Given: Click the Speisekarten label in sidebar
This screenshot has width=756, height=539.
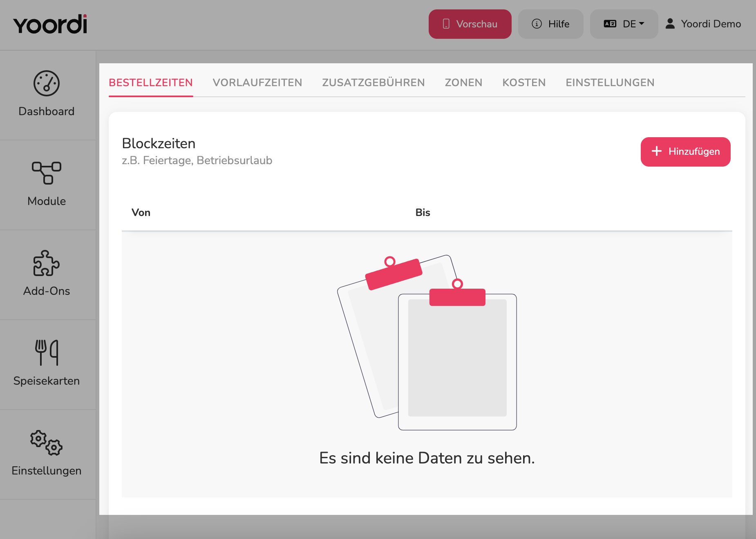Looking at the screenshot, I should (x=47, y=381).
